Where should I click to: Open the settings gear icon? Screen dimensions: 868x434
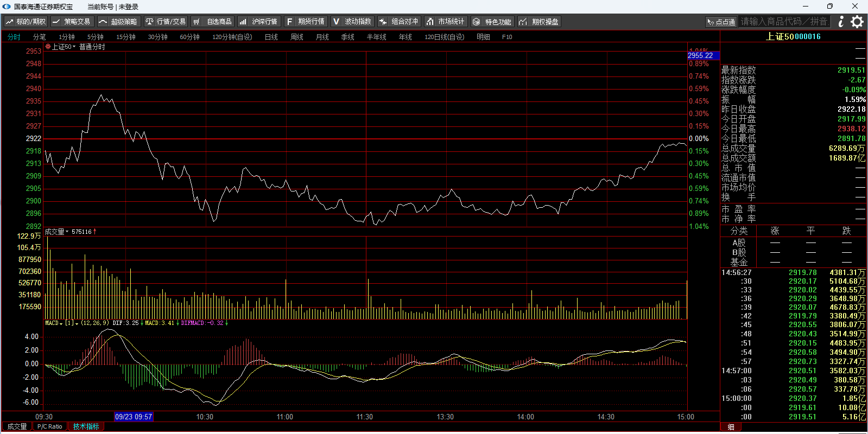[x=857, y=22]
